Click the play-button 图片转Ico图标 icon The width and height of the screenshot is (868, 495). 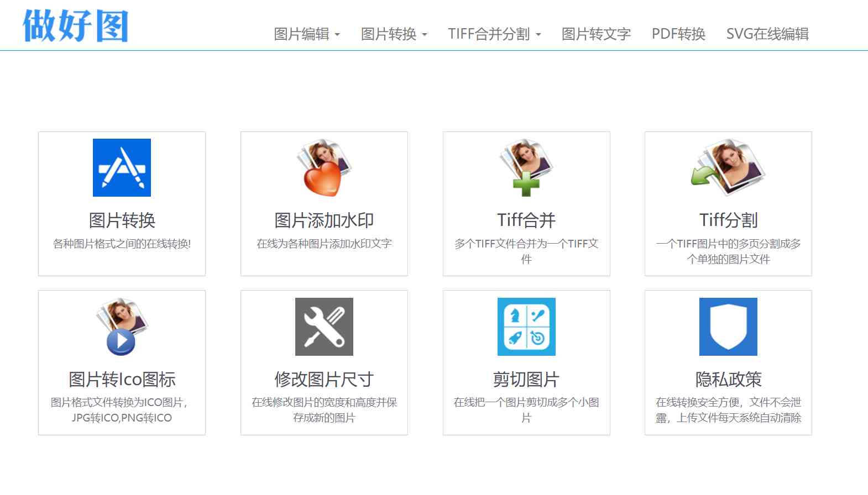122,327
